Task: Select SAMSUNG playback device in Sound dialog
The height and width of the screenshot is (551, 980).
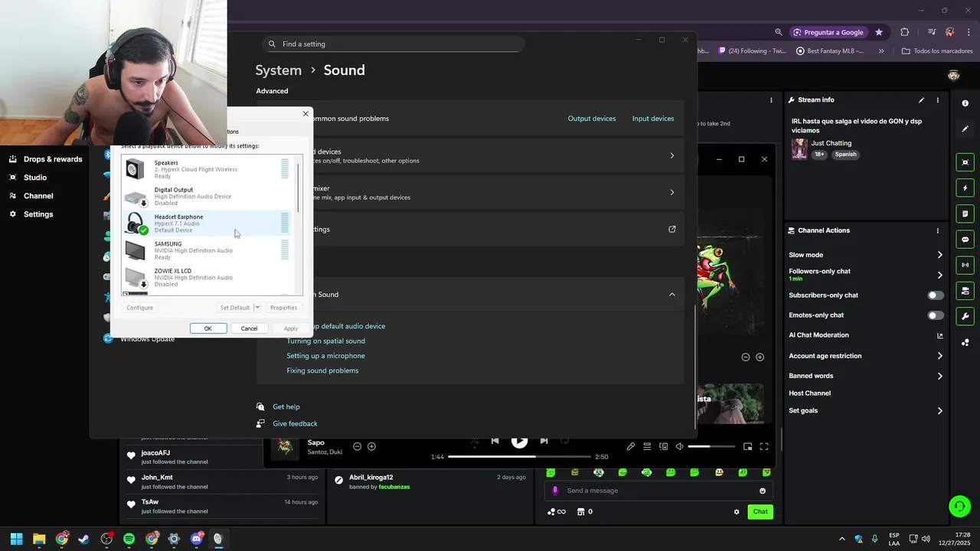Action: coord(205,250)
